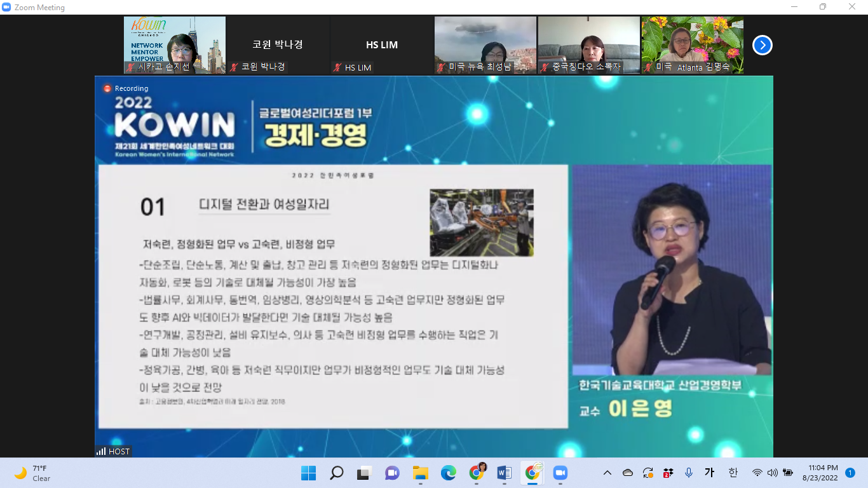Click the OneDrive cloud tray icon
This screenshot has height=488, width=868.
tap(628, 473)
